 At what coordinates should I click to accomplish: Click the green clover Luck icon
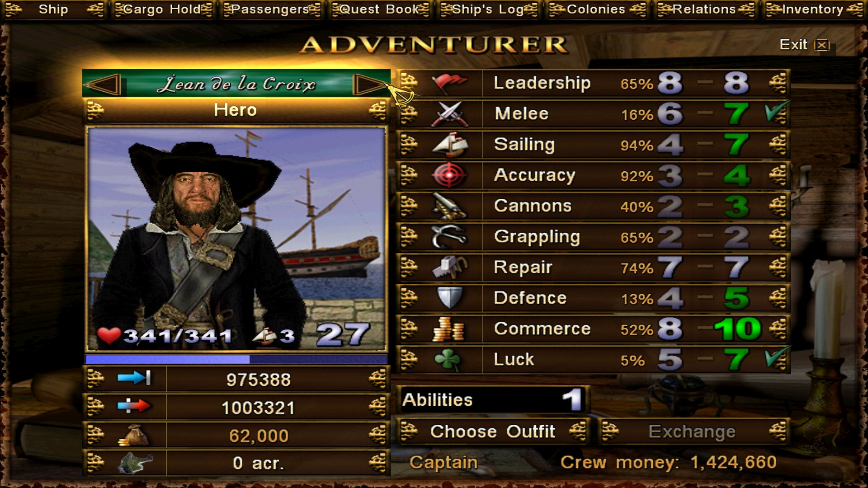tap(448, 360)
